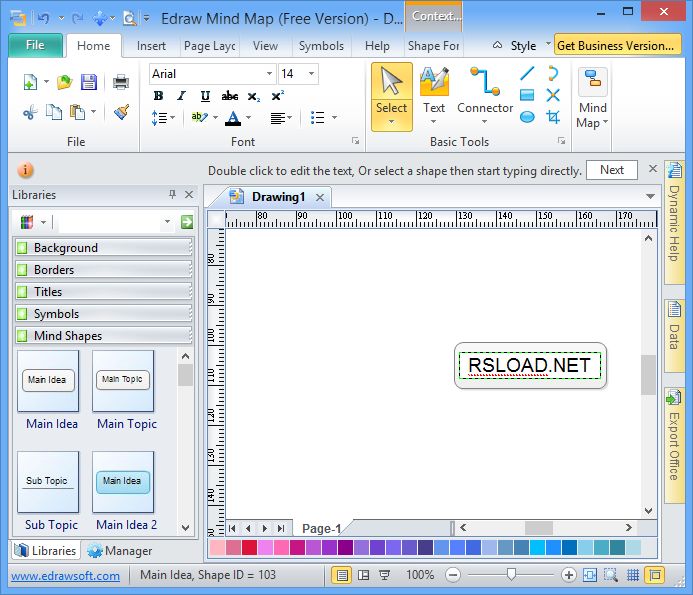Select the Format Painter brush icon
693x595 pixels.
(x=121, y=112)
